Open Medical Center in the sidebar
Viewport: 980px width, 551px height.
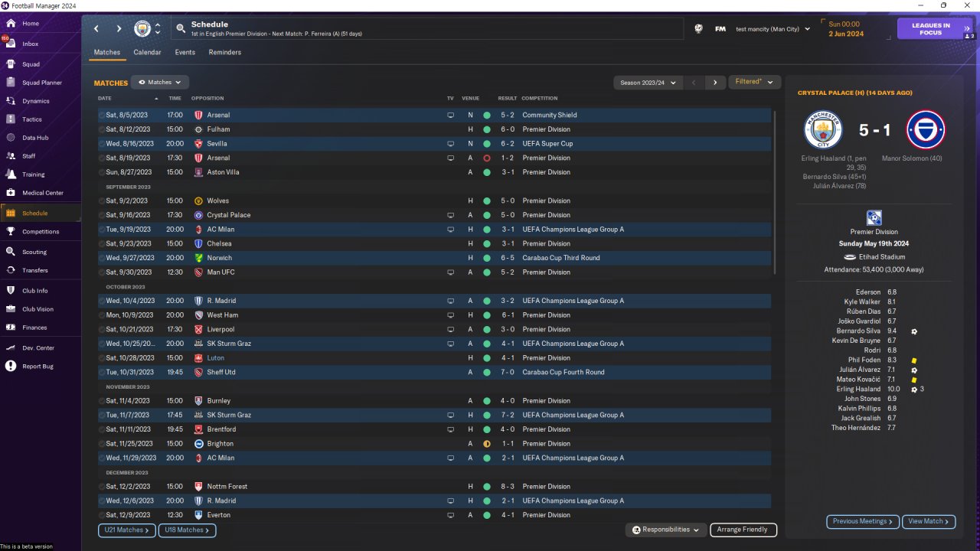42,193
